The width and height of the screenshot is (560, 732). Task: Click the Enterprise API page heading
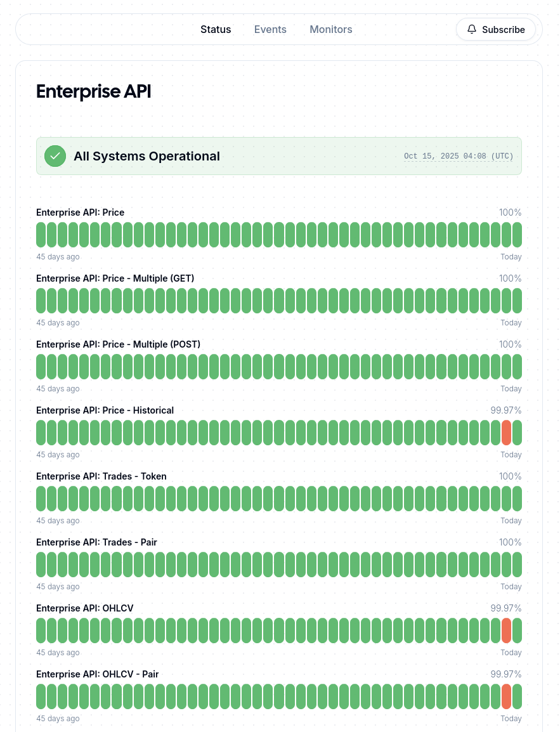click(93, 91)
